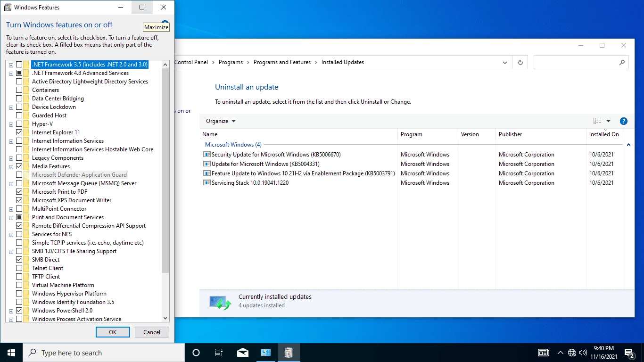The height and width of the screenshot is (362, 644).
Task: Open the view options dropdown arrow
Action: tap(608, 121)
